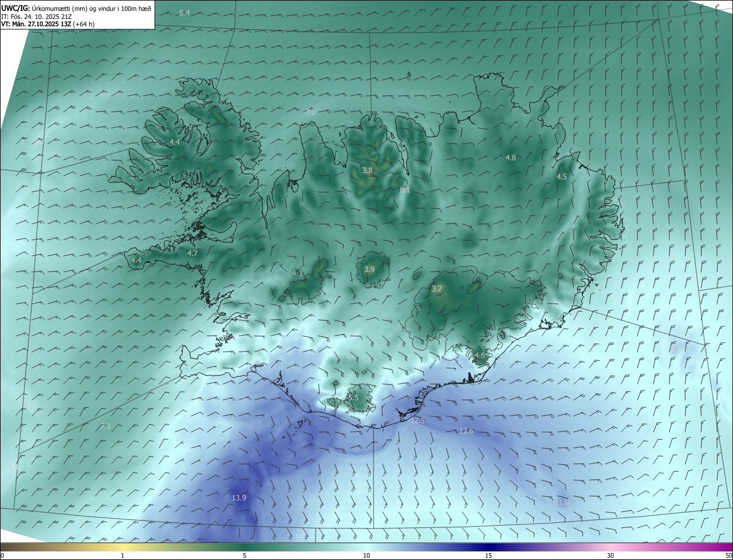Click the '15' tick on the color scale
733x560 pixels.
click(488, 555)
